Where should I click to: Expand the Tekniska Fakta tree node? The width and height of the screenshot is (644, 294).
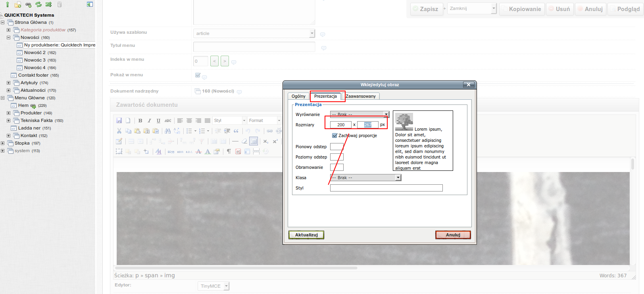[8, 120]
